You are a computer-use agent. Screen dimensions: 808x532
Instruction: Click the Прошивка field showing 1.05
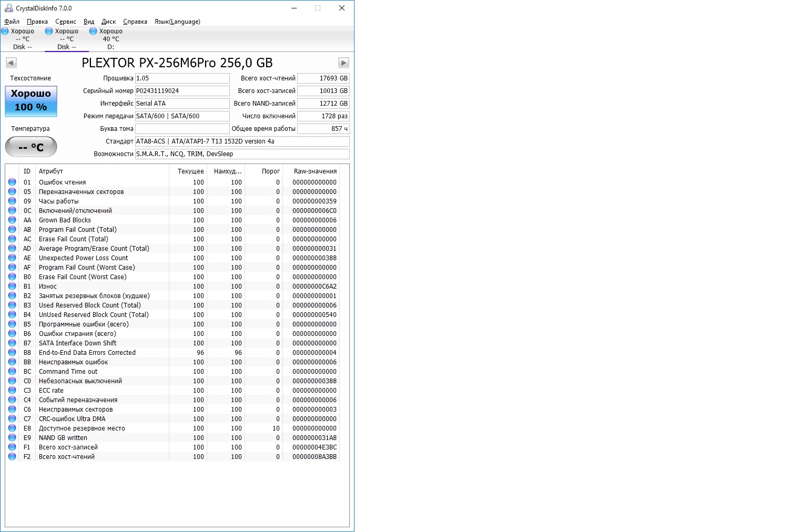pos(182,78)
